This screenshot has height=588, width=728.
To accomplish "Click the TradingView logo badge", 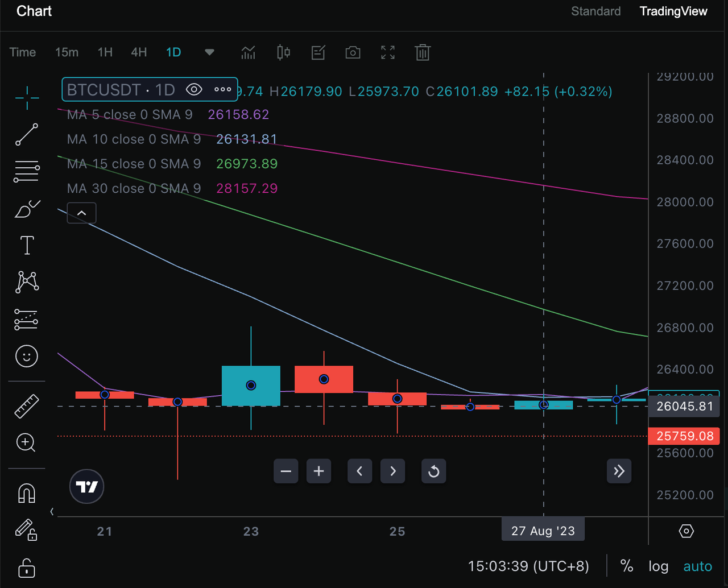I will point(86,487).
